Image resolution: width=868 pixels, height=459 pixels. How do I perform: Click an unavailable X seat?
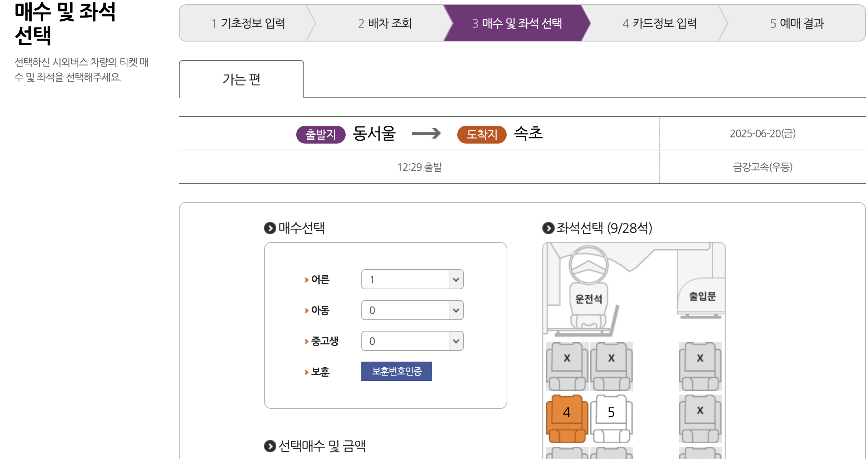point(567,357)
